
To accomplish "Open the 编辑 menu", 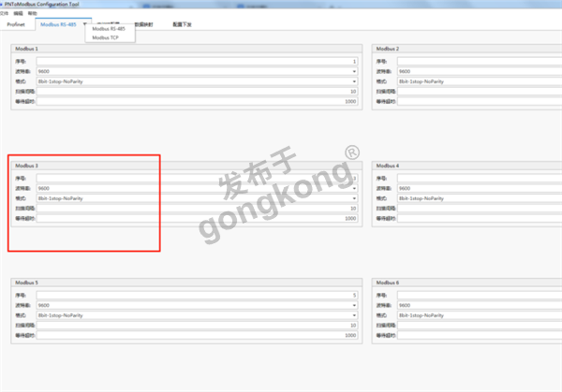I will coord(19,13).
